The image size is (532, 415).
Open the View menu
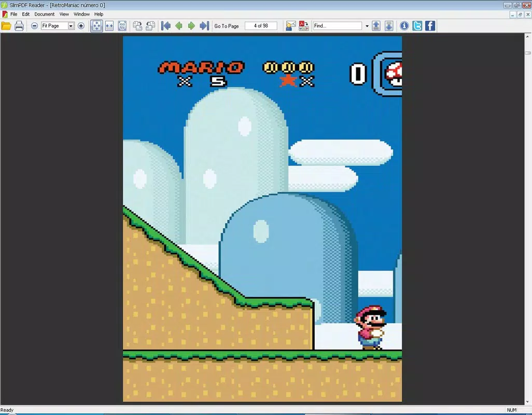64,14
